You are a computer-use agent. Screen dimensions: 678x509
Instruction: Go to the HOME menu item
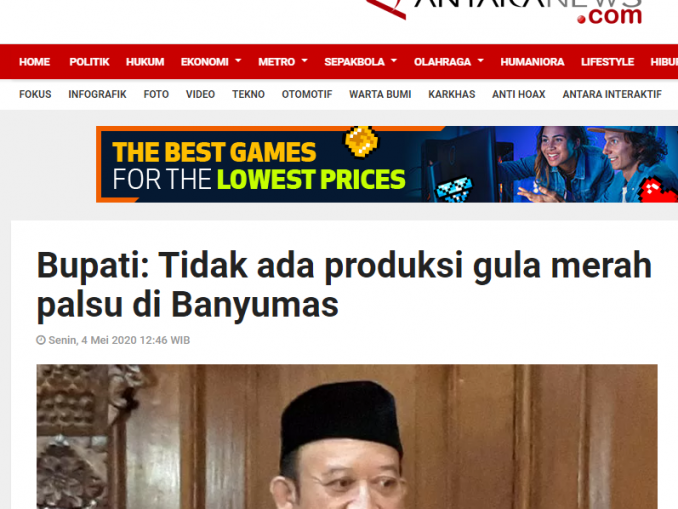35,62
